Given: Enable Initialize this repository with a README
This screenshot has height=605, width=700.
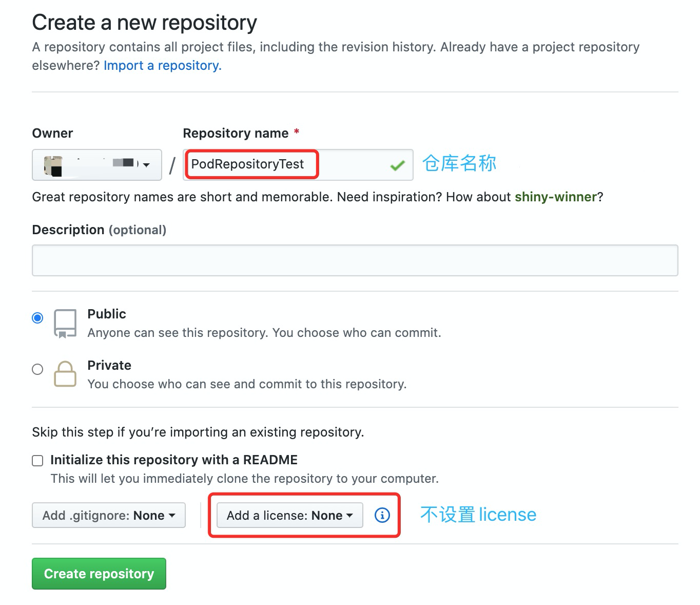Looking at the screenshot, I should tap(37, 461).
